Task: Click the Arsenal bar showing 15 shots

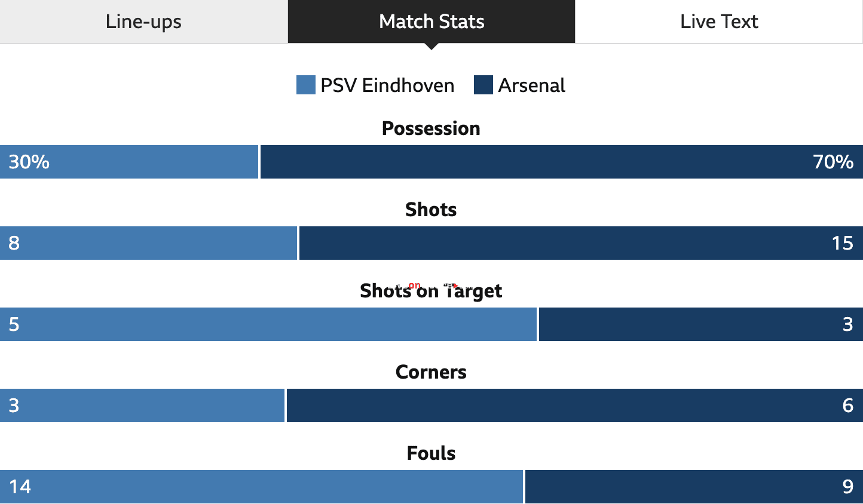Action: 581,243
